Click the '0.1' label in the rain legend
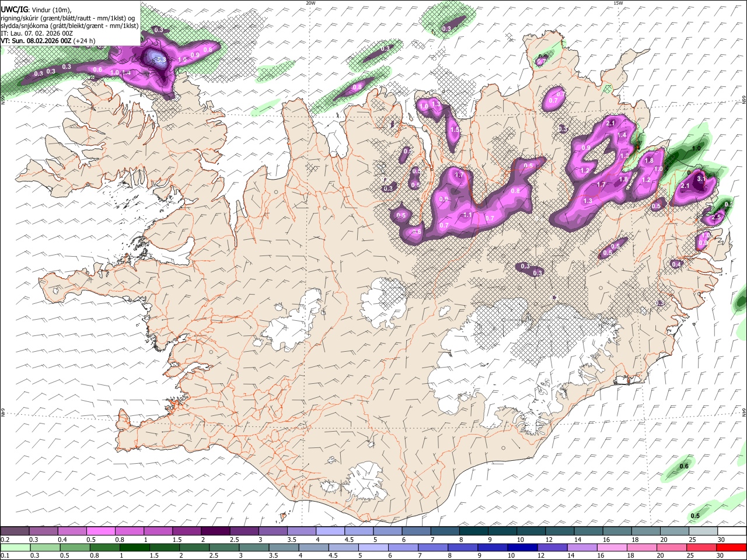This screenshot has width=747, height=560. pos(5,555)
